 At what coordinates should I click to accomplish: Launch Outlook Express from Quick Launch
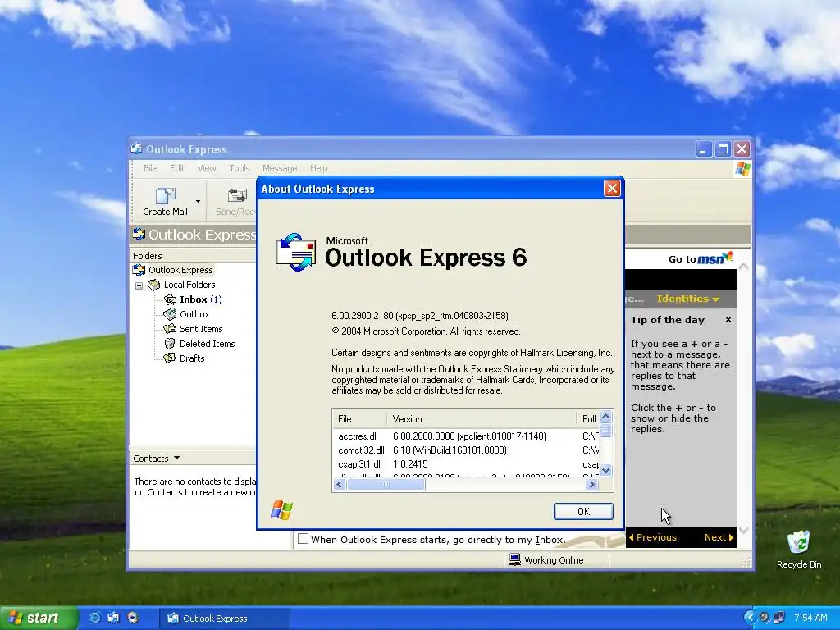click(x=113, y=618)
